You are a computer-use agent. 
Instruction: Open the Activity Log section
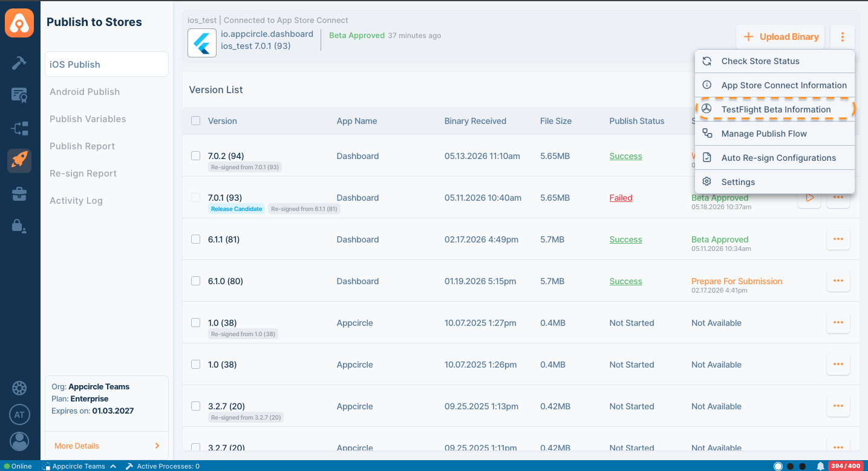tap(76, 201)
